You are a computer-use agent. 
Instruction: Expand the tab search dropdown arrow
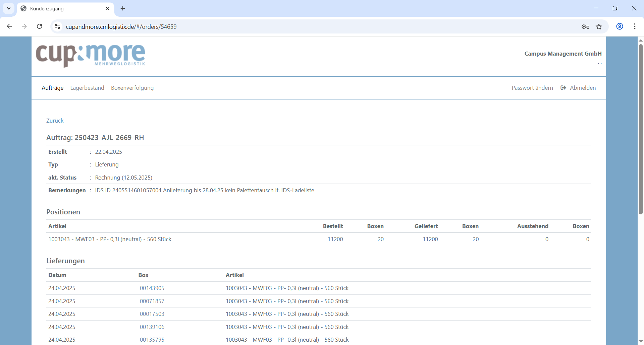click(x=9, y=8)
